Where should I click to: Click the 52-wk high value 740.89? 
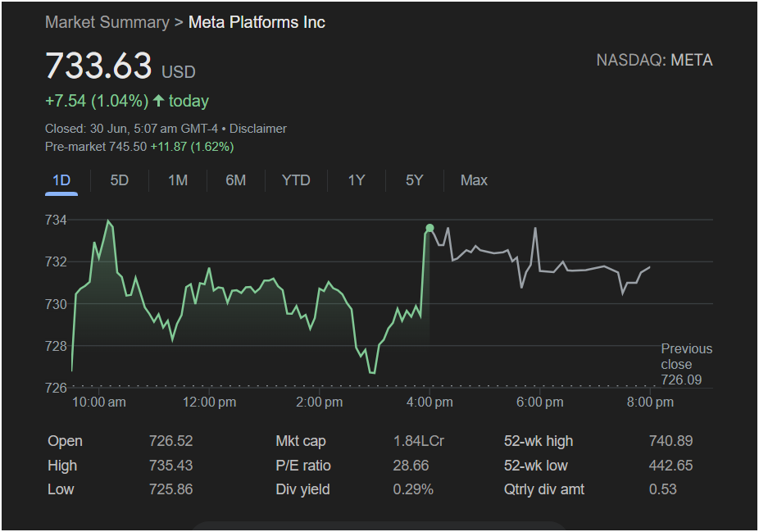coord(671,441)
